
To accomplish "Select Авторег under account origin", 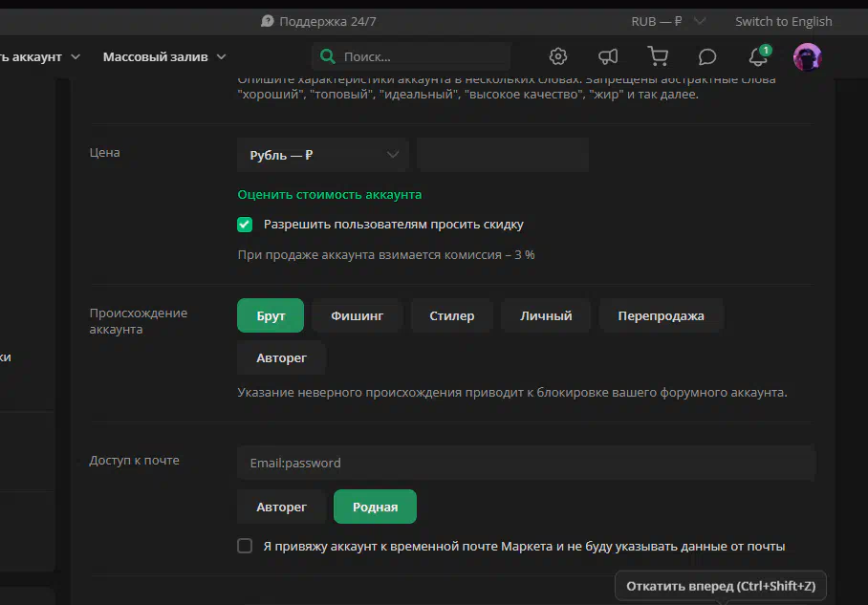I will tap(281, 357).
